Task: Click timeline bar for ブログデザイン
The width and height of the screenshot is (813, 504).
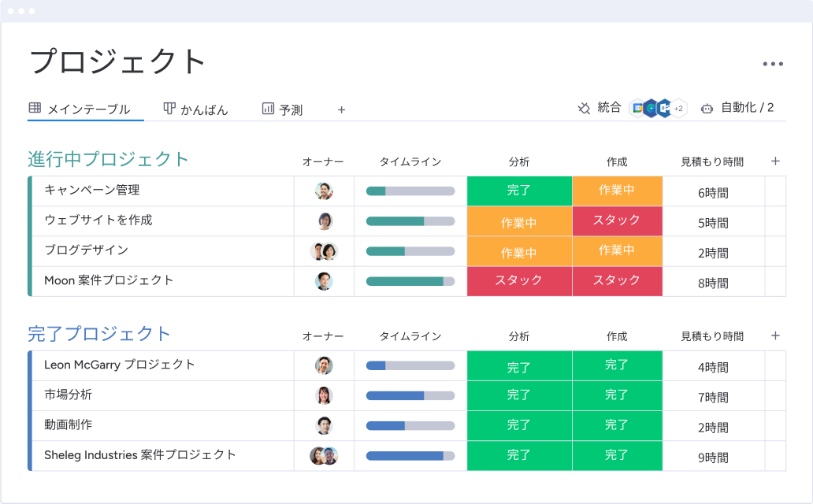Action: pos(410,251)
